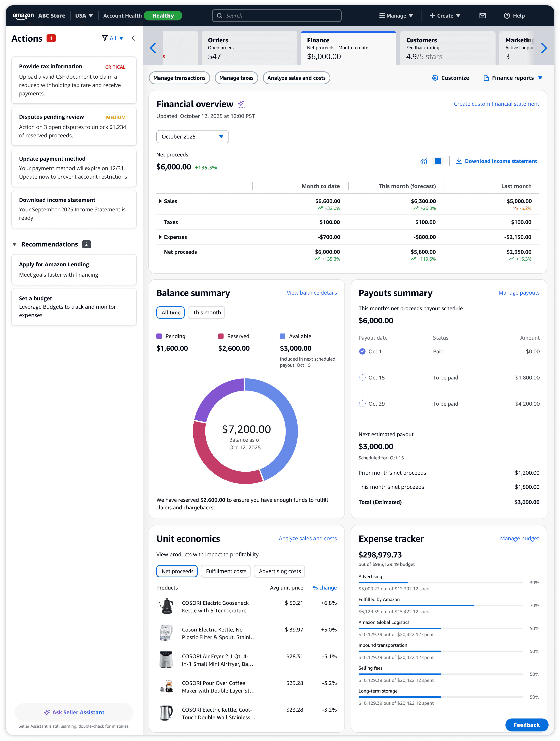Click Manage transactions button
The image size is (560, 741).
tap(179, 78)
